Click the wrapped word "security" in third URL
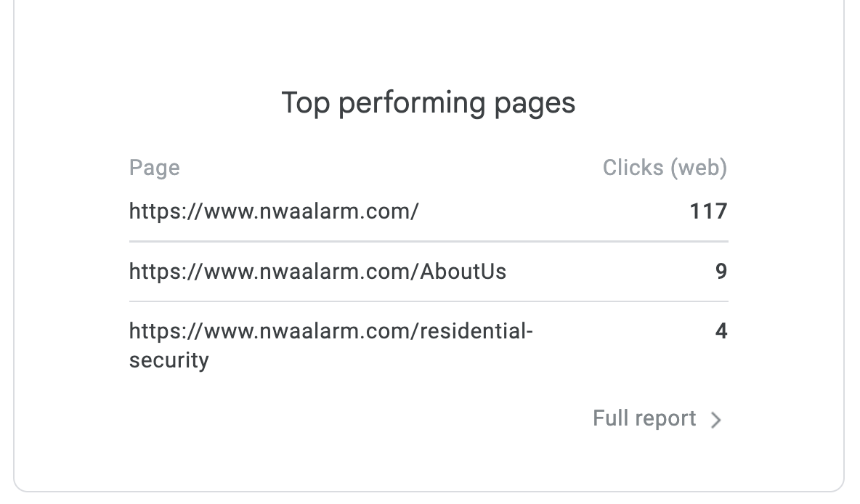860x504 pixels. click(x=169, y=360)
